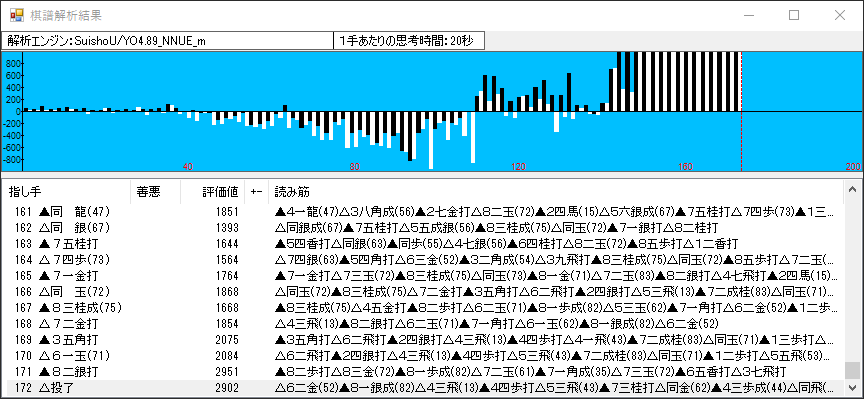Image resolution: width=864 pixels, height=399 pixels.
Task: Click the graph axis label 80
Action: 354,167
